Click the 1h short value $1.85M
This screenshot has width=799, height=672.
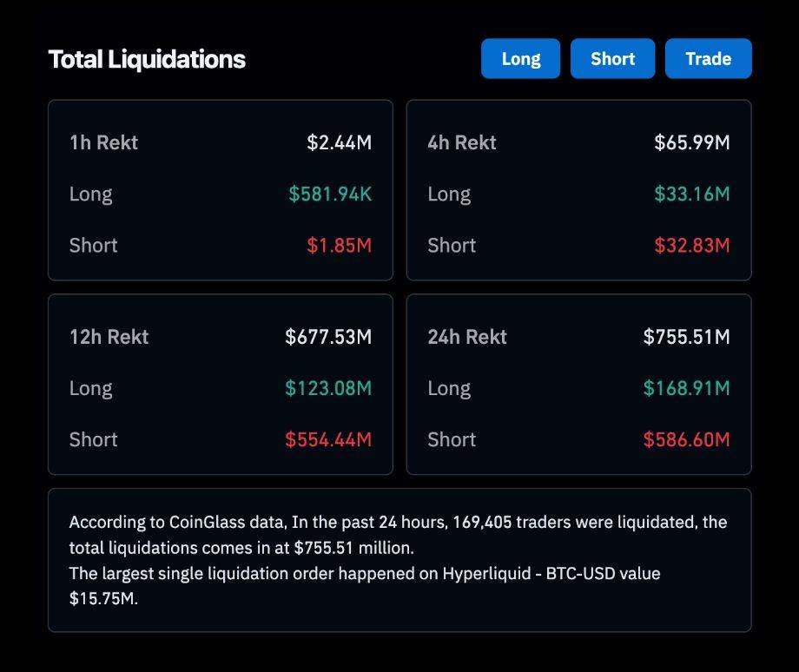tap(339, 245)
